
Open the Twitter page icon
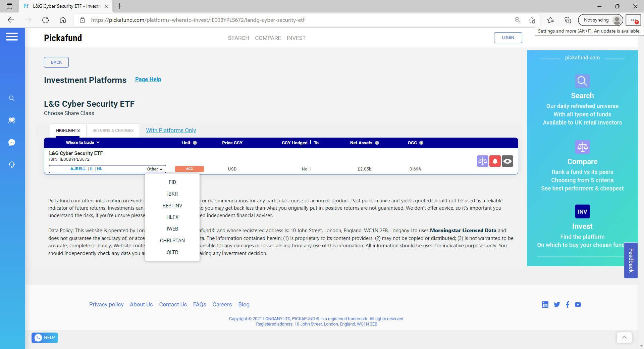(557, 304)
